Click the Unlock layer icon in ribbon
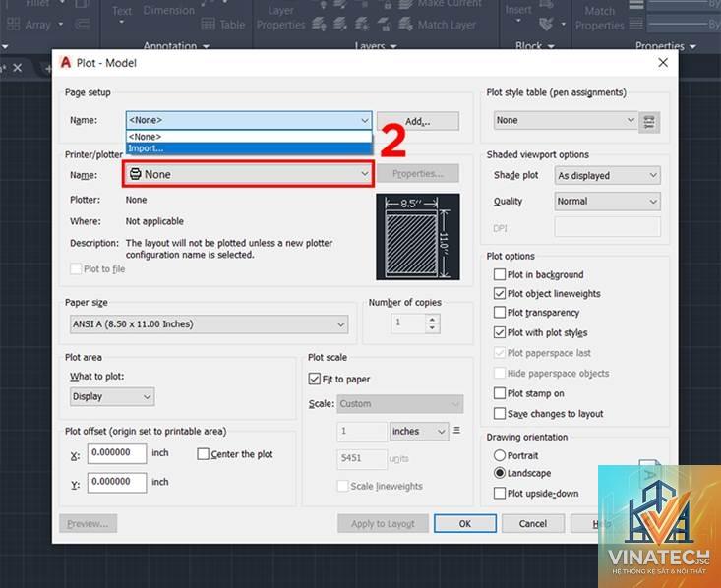721x588 pixels. point(384,24)
